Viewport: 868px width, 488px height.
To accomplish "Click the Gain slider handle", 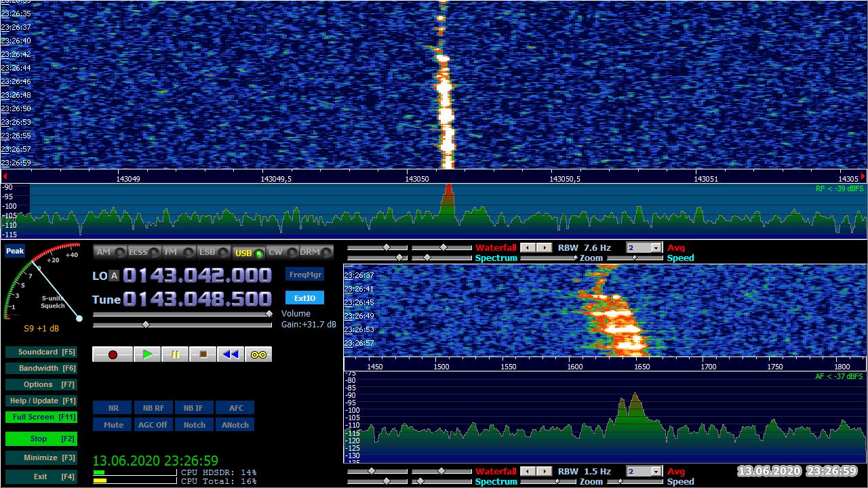I will coord(145,325).
